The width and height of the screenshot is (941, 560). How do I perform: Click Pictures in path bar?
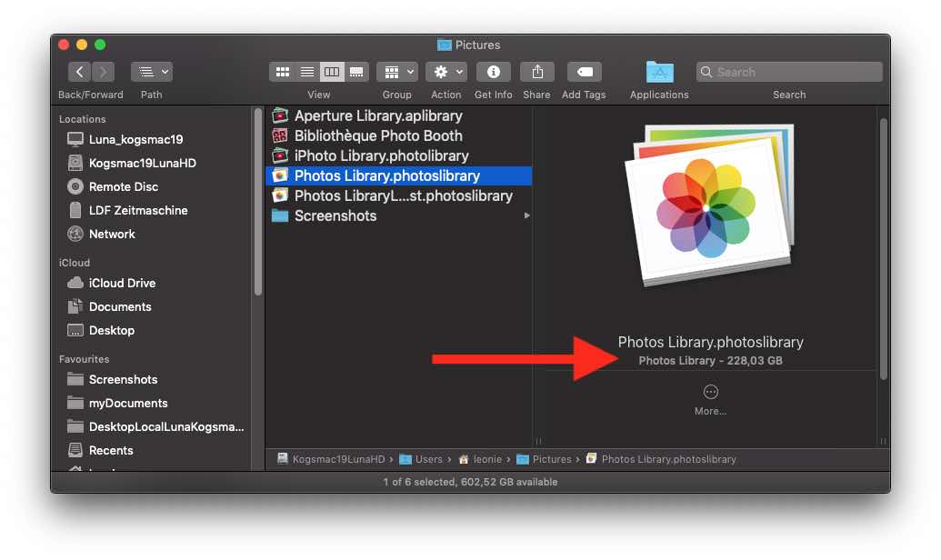(552, 459)
